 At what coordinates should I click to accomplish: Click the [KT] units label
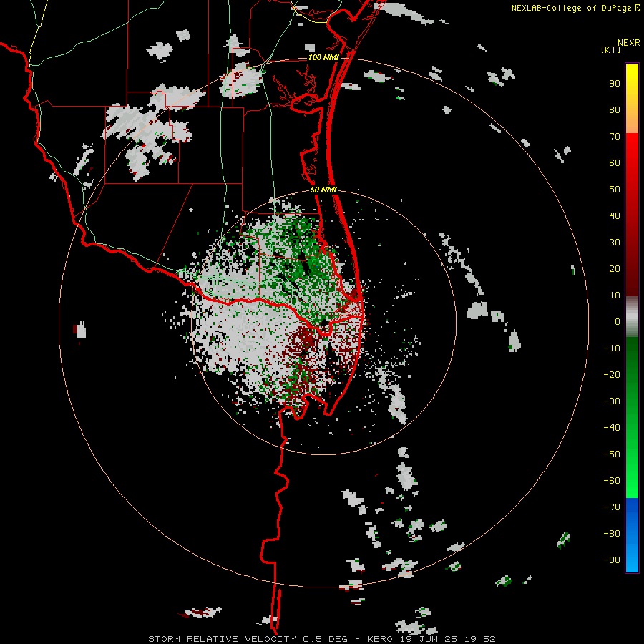tap(610, 49)
